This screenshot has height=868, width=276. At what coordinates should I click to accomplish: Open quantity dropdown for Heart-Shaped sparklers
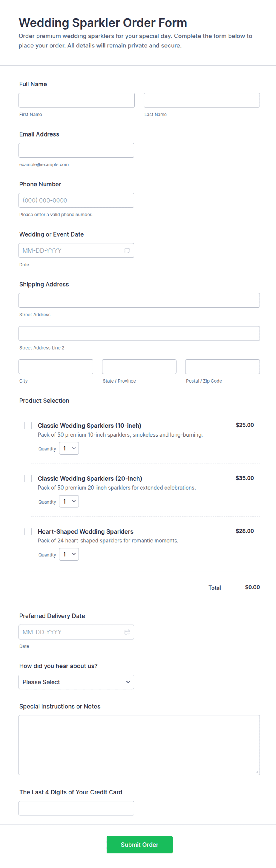coord(69,554)
